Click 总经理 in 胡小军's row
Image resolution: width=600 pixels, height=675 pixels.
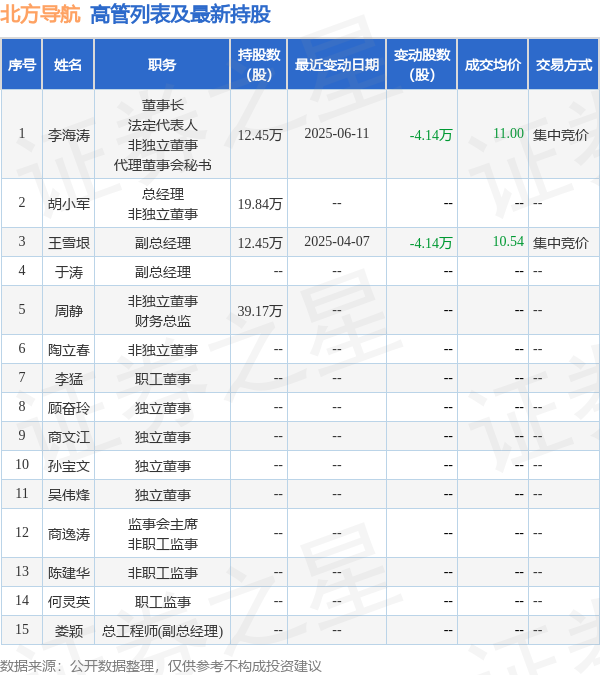163,194
